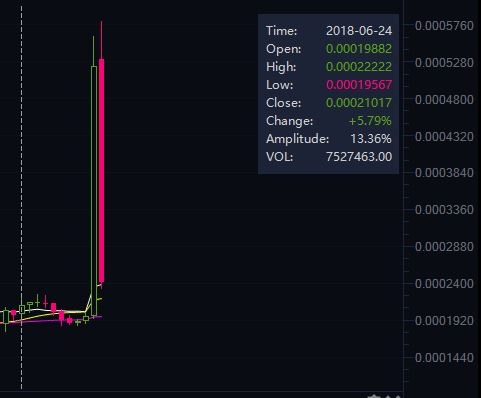Viewport: 481px width, 398px height.
Task: Click the tall solid pink candlestick body
Action: tap(101, 171)
